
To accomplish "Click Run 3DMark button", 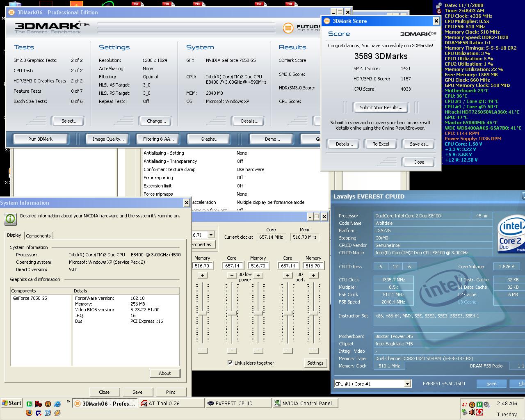I will pyautogui.click(x=40, y=139).
